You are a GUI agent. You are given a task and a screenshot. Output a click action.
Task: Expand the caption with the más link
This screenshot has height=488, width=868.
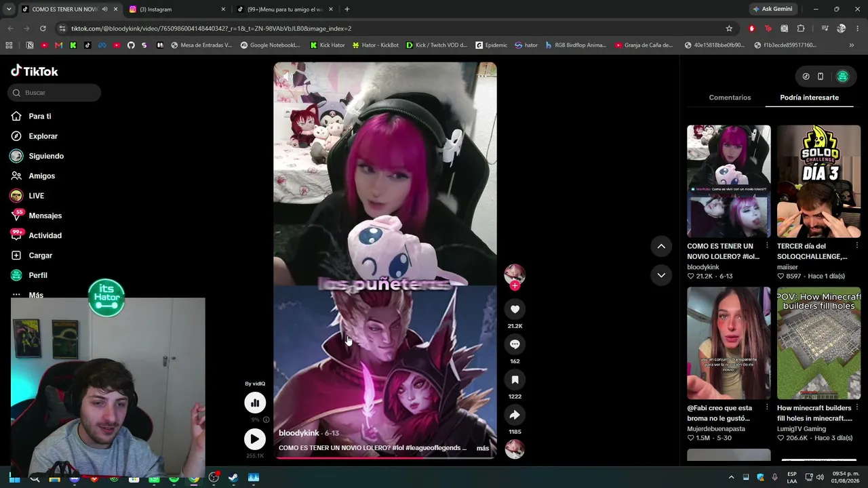point(483,448)
